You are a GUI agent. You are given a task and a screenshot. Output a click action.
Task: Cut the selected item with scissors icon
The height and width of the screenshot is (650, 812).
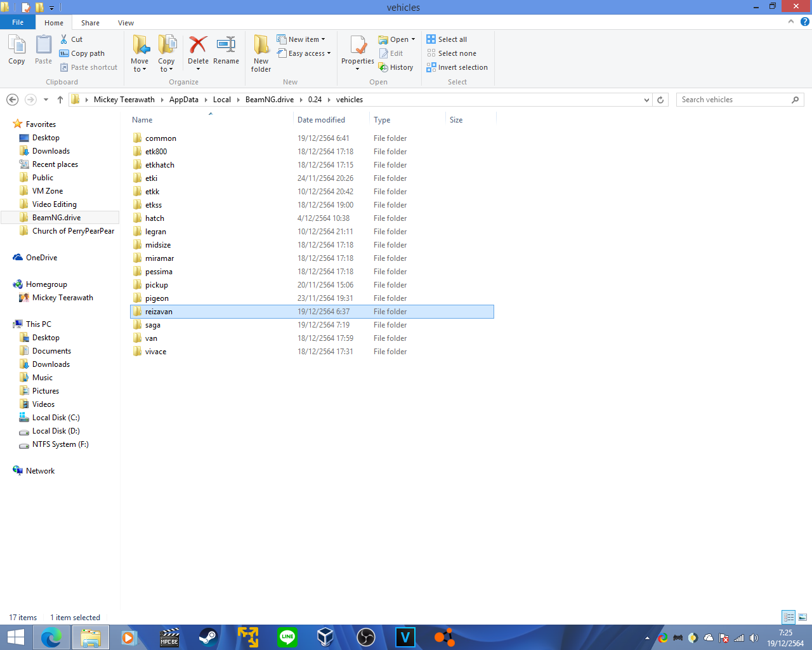tap(71, 39)
